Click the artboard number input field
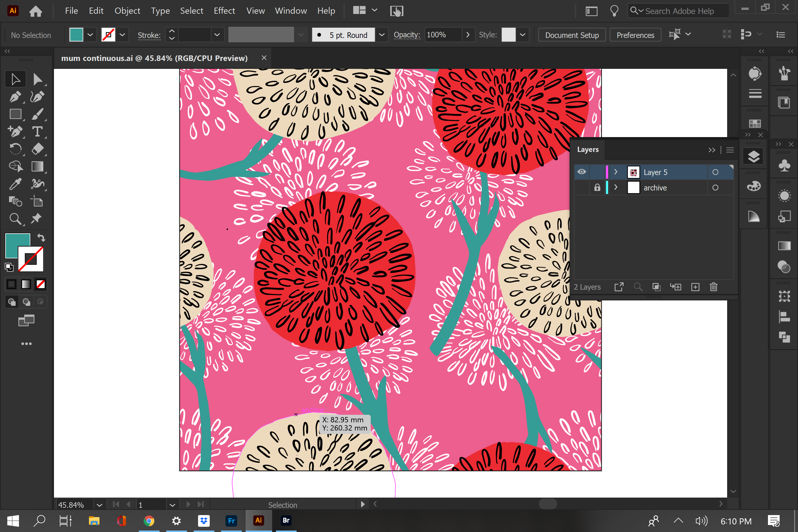The width and height of the screenshot is (798, 532). click(151, 505)
